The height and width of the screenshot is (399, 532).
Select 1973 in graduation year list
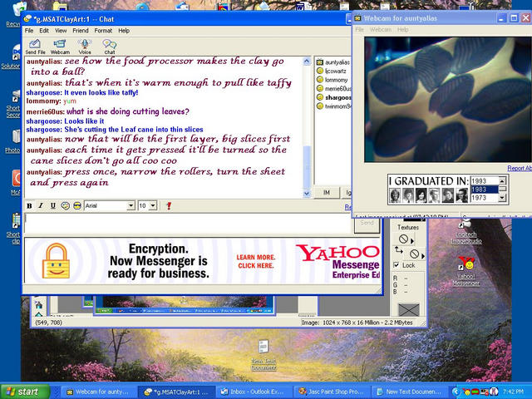tap(484, 198)
